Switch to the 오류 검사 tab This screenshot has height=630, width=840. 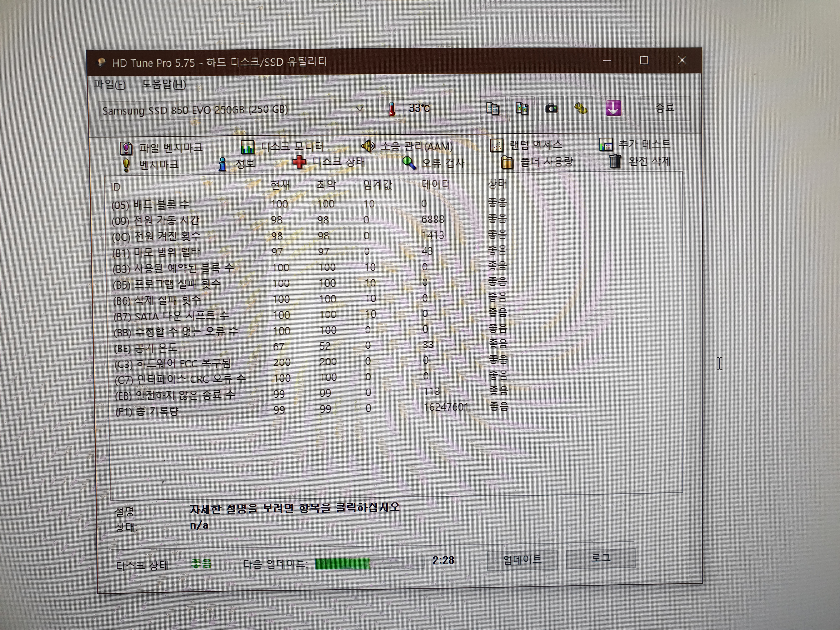(x=433, y=163)
